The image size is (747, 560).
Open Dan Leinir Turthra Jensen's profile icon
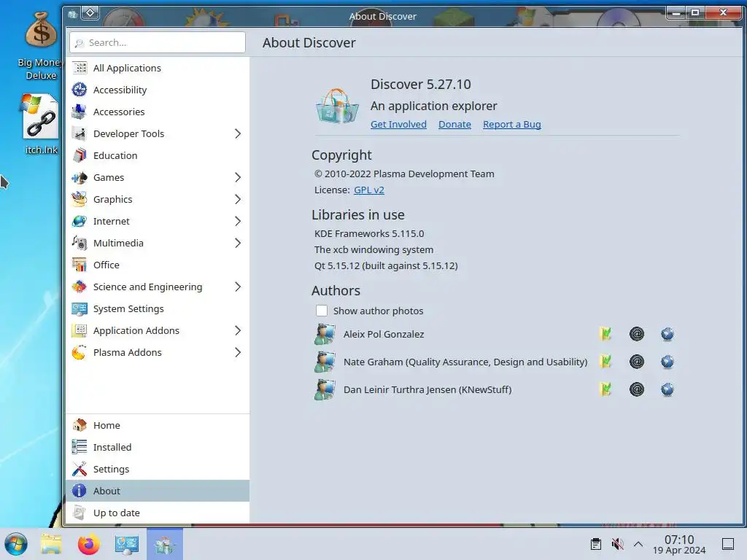coord(605,389)
